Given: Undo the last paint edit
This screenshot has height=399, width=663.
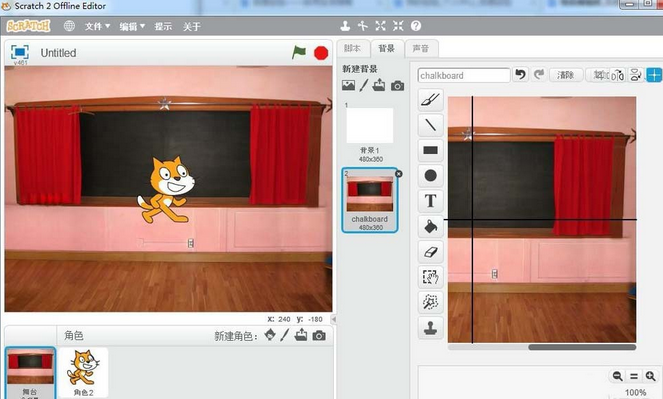Looking at the screenshot, I should click(521, 75).
